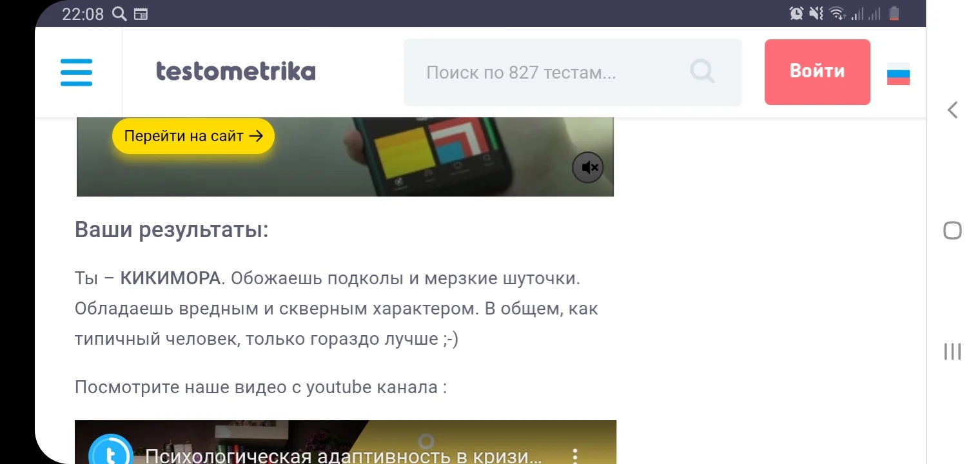Tap the Wi-Fi icon in the status bar
This screenshot has width=980, height=464.
pos(836,13)
